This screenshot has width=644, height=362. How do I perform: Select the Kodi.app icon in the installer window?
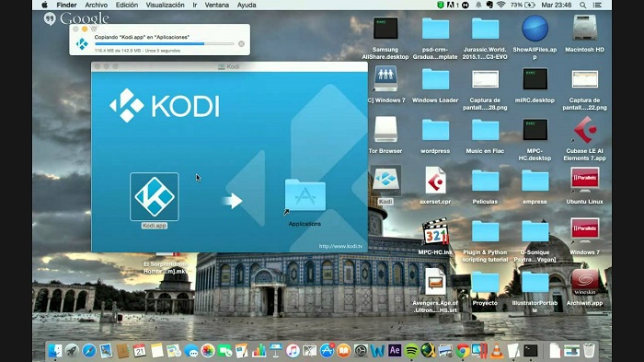click(155, 196)
